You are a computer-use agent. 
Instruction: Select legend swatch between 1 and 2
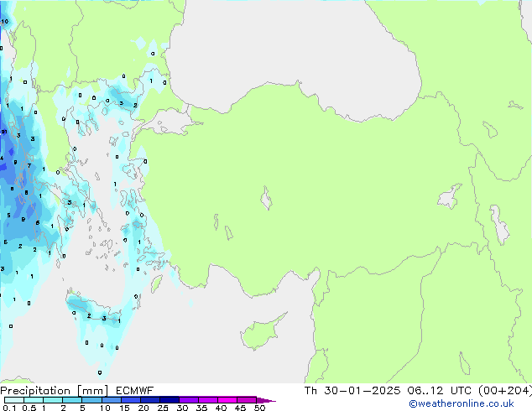53,400
